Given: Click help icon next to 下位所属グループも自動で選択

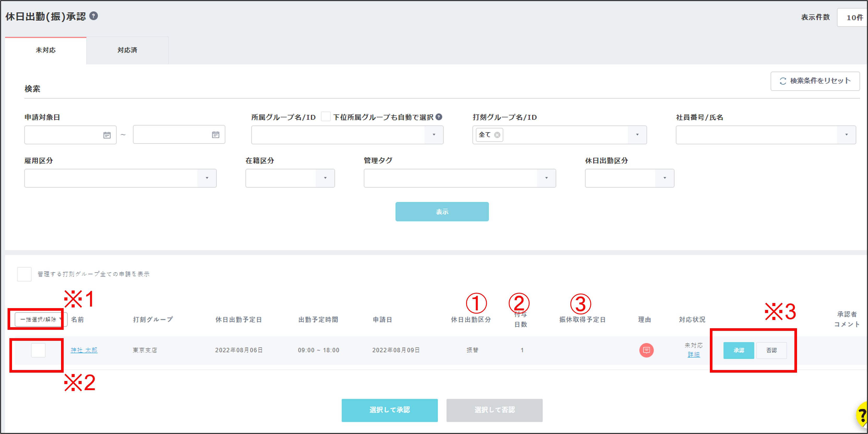Looking at the screenshot, I should [x=439, y=117].
